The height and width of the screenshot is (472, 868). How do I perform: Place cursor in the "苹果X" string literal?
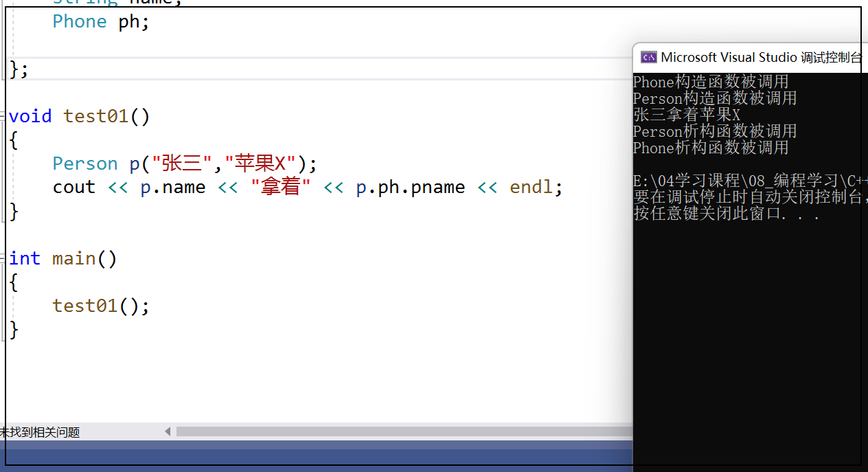click(264, 164)
